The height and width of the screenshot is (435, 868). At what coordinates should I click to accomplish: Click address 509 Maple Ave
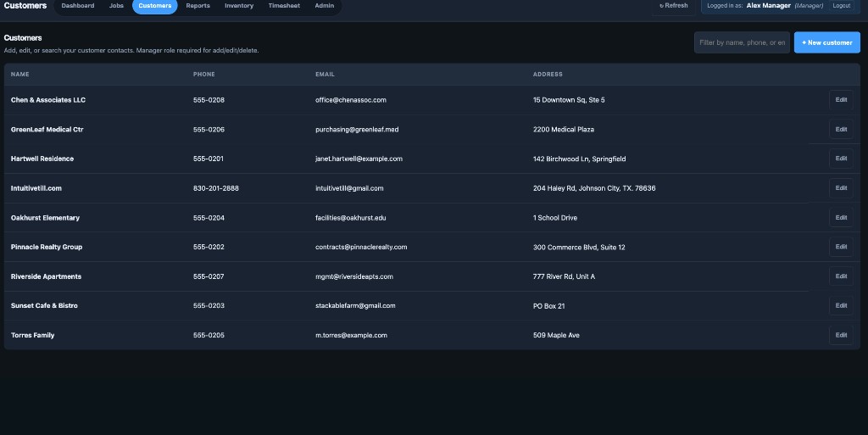(556, 335)
